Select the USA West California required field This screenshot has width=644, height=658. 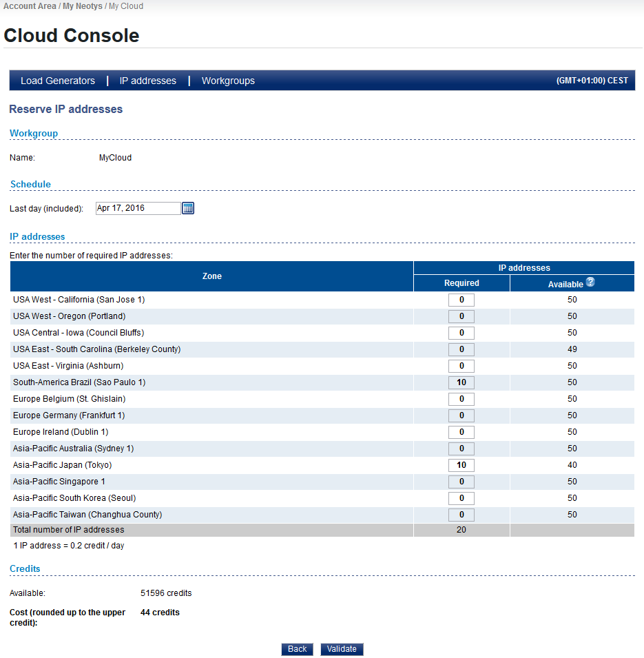point(461,300)
